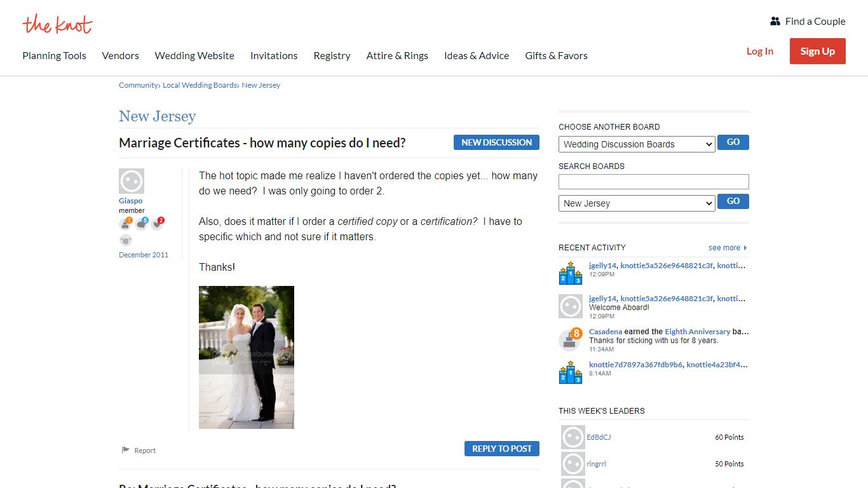This screenshot has width=868, height=488.
Task: Click the 12:09PM leaderboard podium icon
Action: tap(571, 273)
